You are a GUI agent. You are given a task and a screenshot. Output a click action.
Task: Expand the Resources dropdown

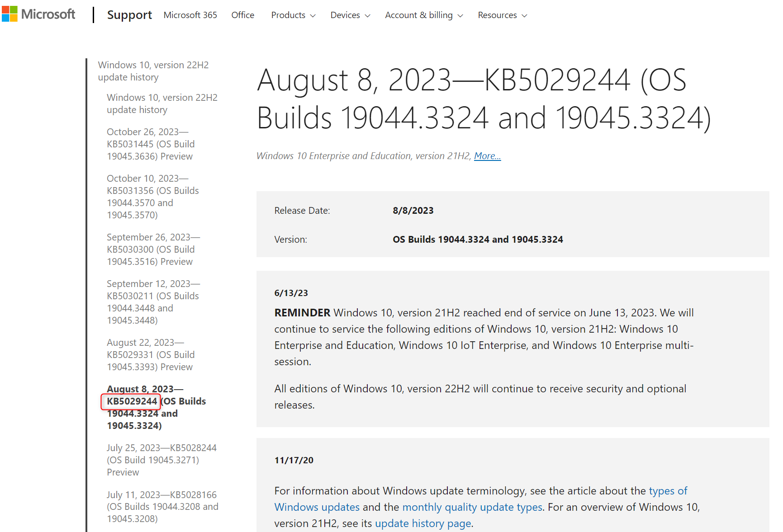click(502, 15)
